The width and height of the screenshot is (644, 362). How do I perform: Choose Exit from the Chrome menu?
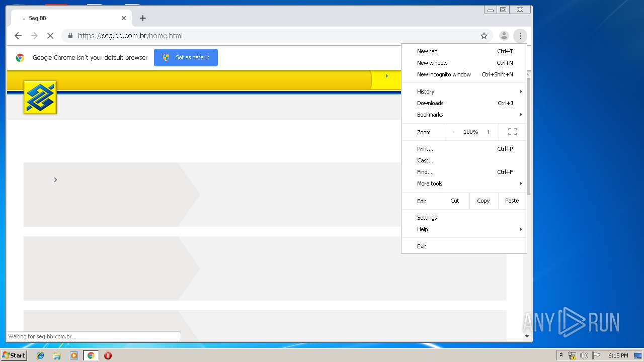click(x=464, y=246)
